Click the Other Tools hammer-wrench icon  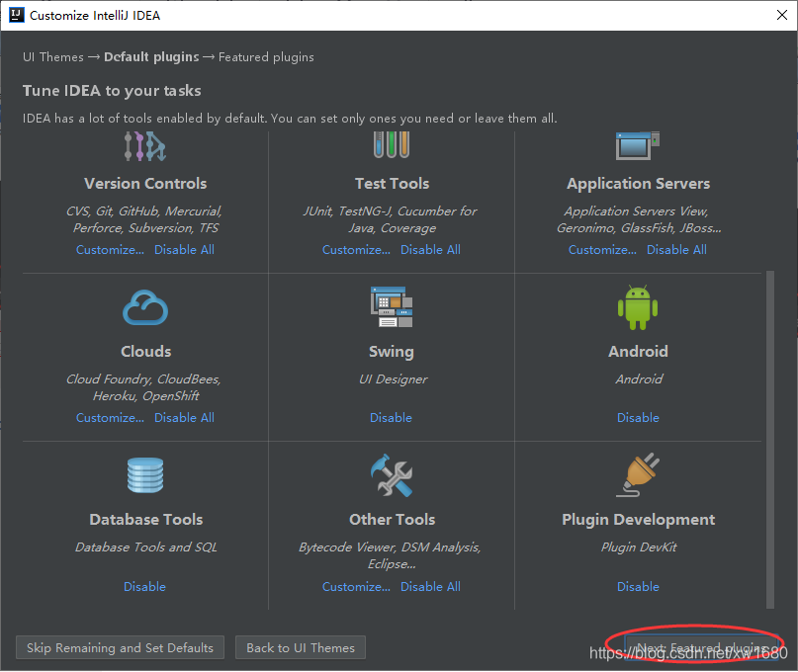pyautogui.click(x=392, y=475)
